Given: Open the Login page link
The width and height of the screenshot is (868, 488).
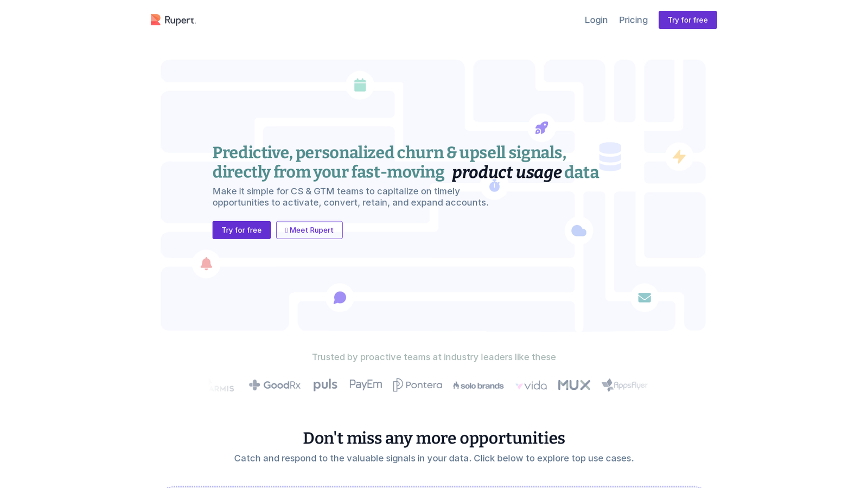Looking at the screenshot, I should 596,20.
